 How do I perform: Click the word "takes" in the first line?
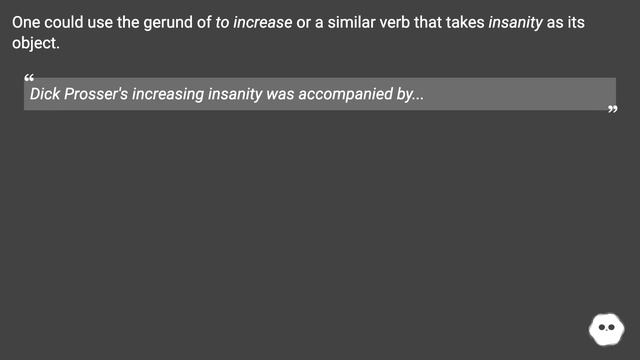point(465,22)
